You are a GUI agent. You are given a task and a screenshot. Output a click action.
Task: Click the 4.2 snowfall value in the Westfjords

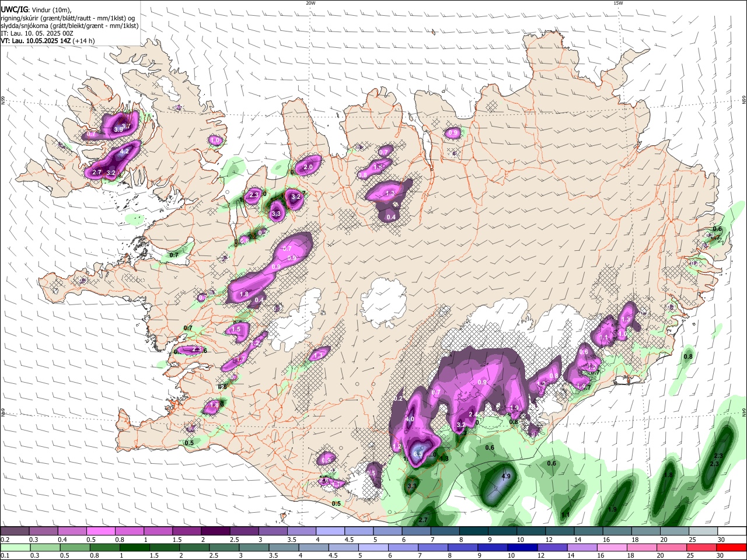[x=124, y=151]
